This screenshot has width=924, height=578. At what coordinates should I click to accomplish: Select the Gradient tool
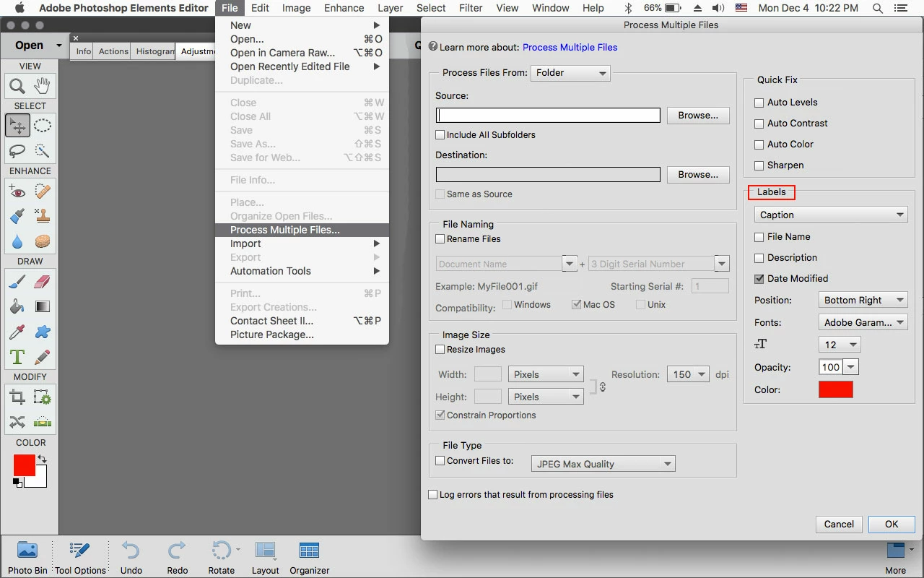[43, 306]
